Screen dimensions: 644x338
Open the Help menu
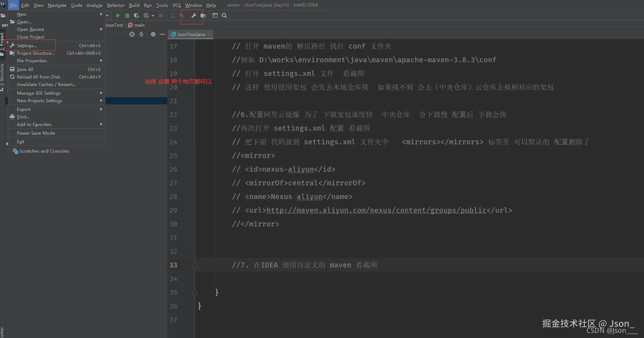click(x=211, y=5)
